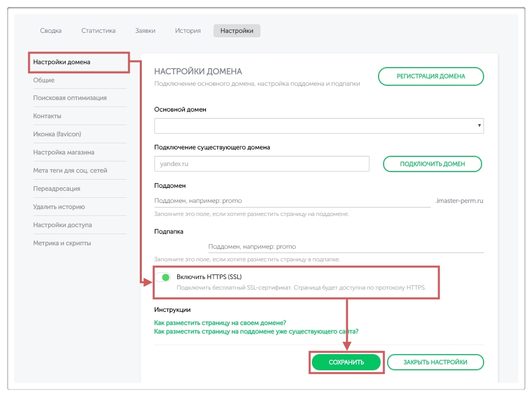Screen dimensions: 532x395
Task: Switch to the Сводка tab
Action: [51, 31]
